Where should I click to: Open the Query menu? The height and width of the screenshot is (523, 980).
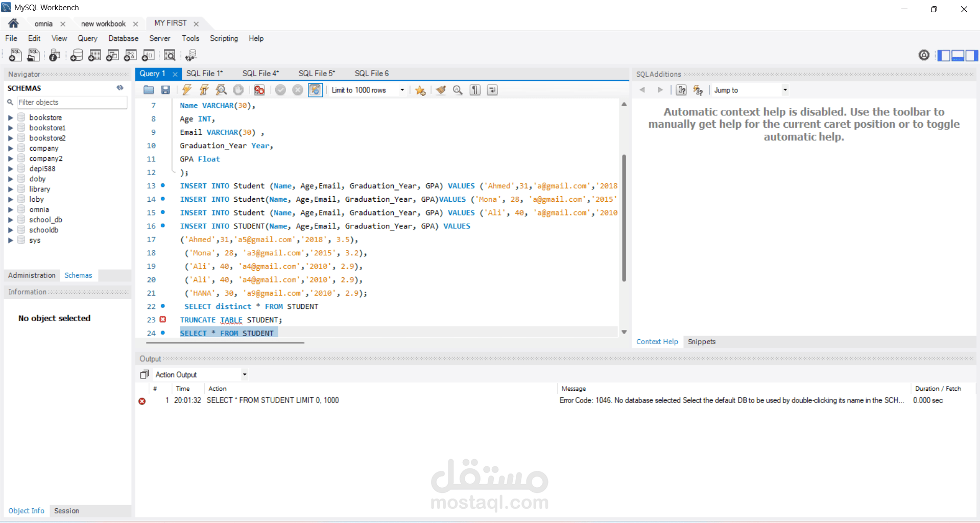(x=87, y=38)
